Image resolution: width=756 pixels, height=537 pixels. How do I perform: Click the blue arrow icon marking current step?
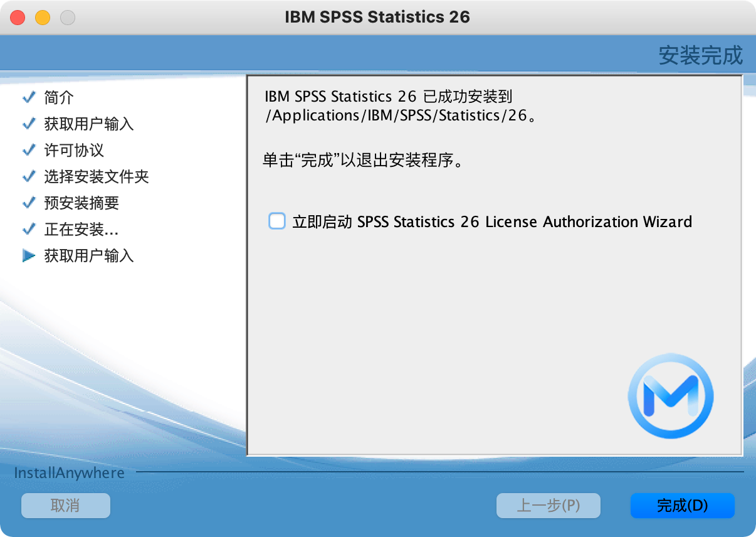coord(29,255)
